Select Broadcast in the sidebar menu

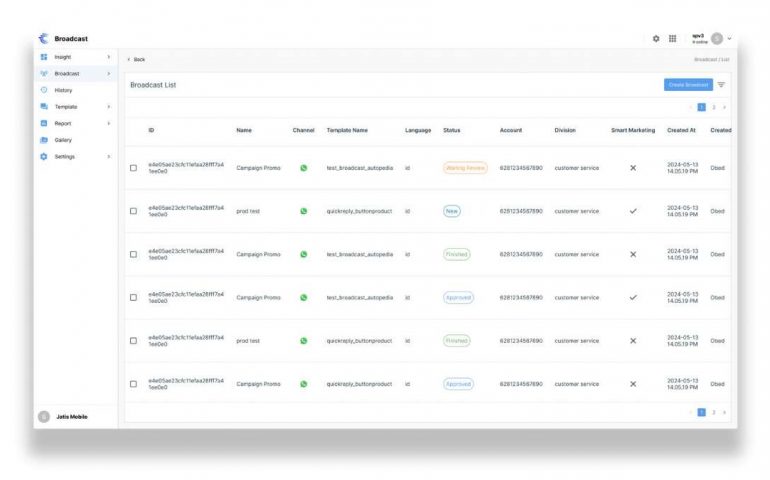point(67,74)
